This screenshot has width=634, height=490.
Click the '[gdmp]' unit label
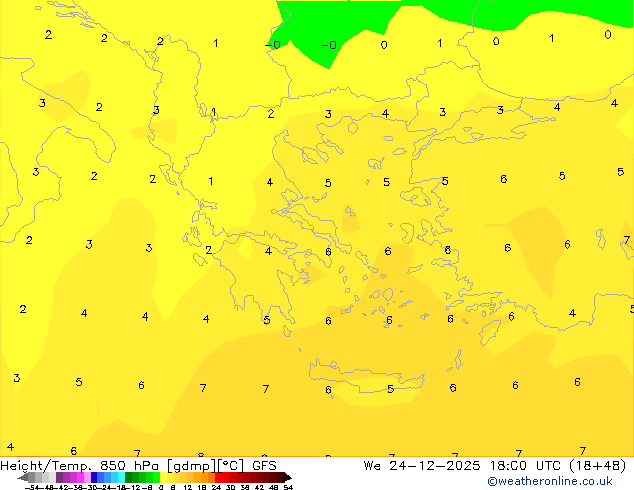pos(192,466)
